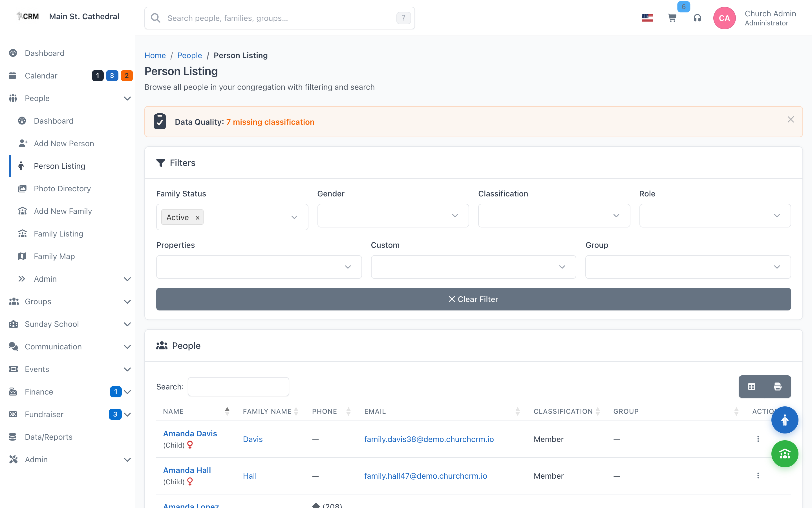The image size is (812, 508).
Task: Open Group filter dropdown
Action: 688,267
